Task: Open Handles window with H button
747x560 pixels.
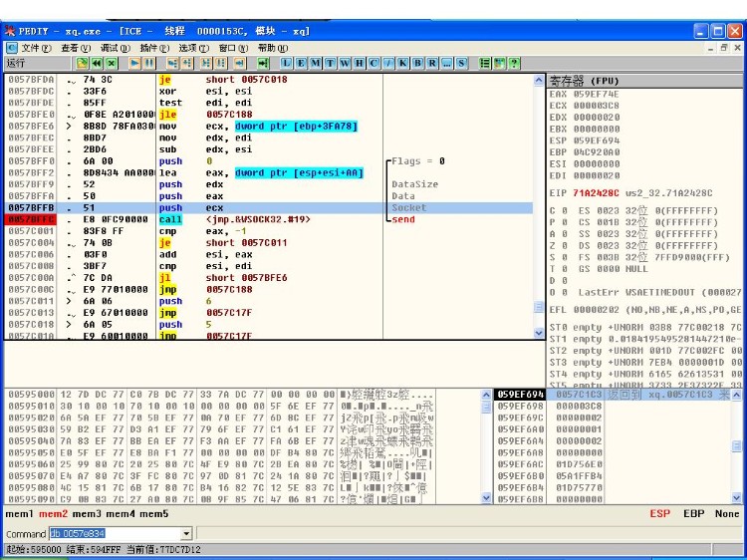Action: 360,63
